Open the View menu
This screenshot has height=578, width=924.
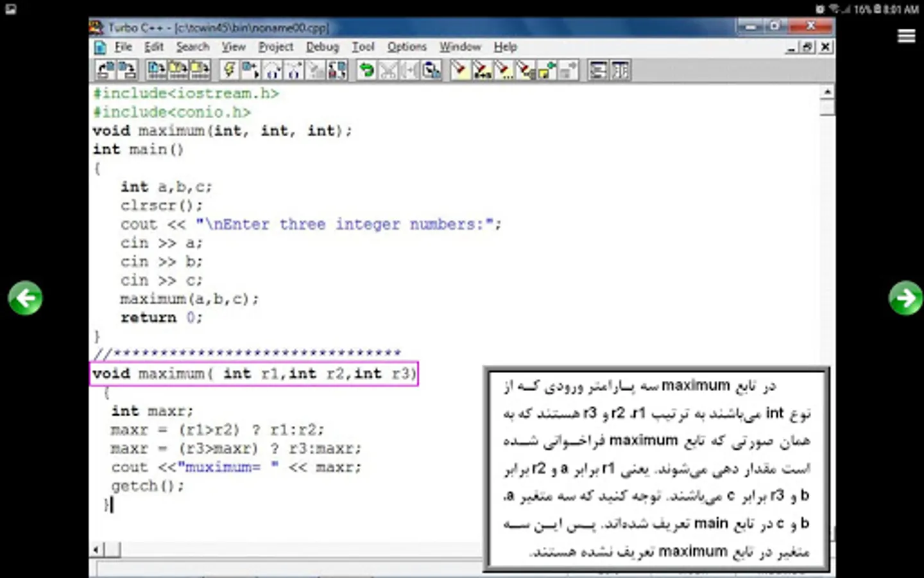[x=234, y=47]
